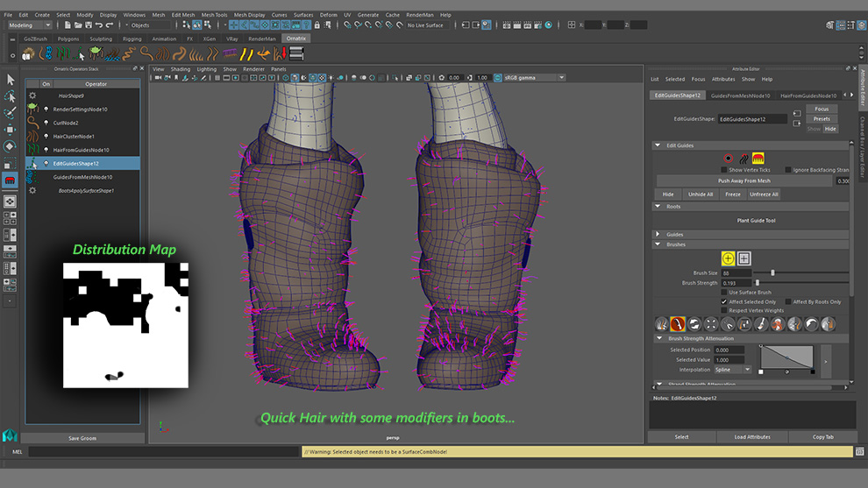Click the paint brush icon in brush row
The width and height of the screenshot is (868, 488).
click(761, 324)
